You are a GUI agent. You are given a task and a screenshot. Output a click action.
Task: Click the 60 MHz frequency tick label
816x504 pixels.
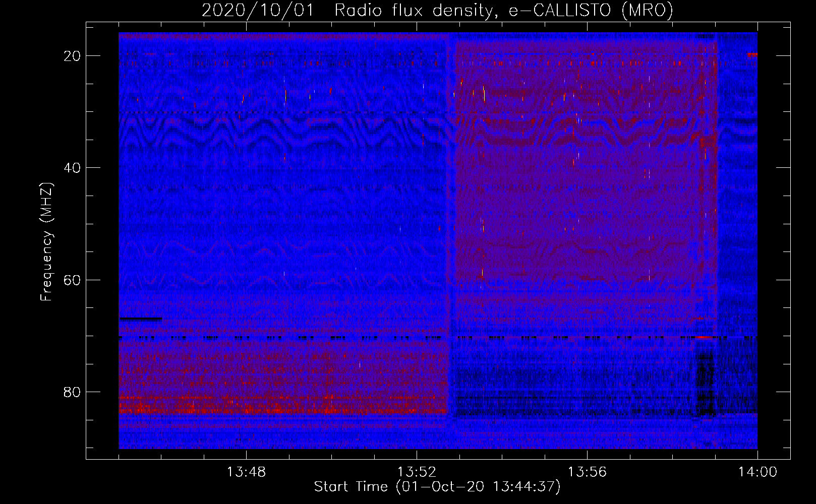[x=73, y=280]
